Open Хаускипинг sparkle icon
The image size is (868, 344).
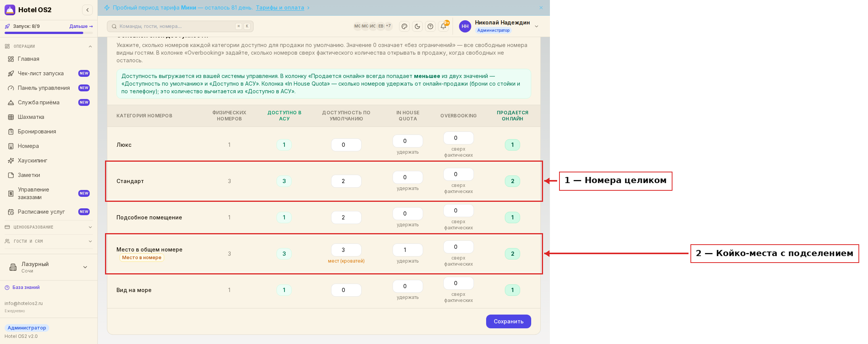[x=11, y=161]
